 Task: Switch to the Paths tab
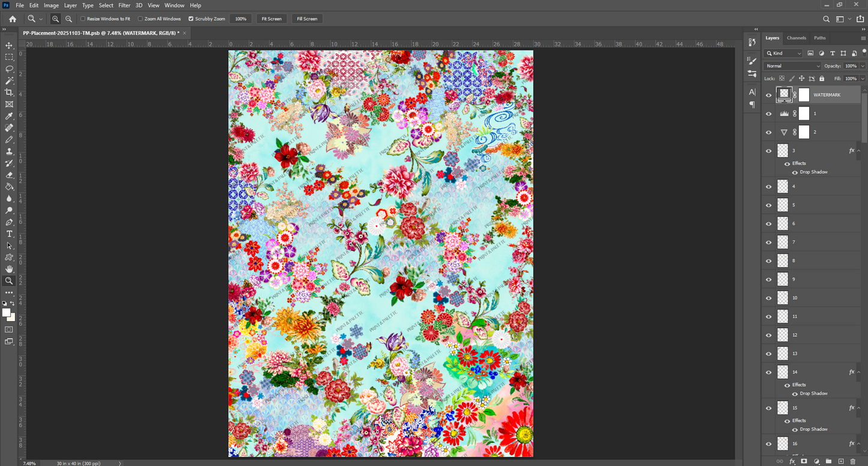click(x=820, y=38)
